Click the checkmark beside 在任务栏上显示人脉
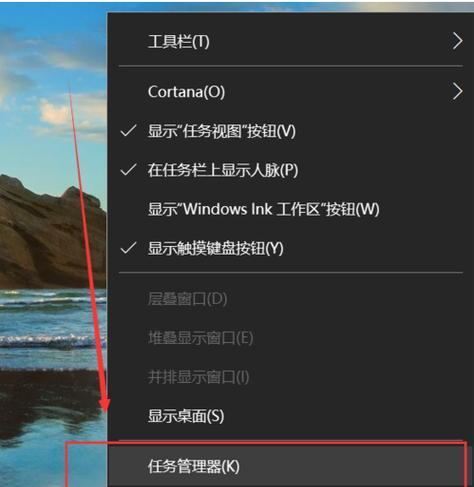The image size is (474, 487). click(128, 170)
